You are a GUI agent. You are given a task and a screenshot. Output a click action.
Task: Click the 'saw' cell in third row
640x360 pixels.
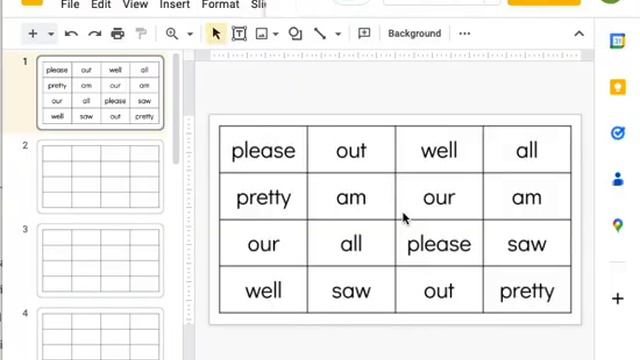tap(527, 243)
